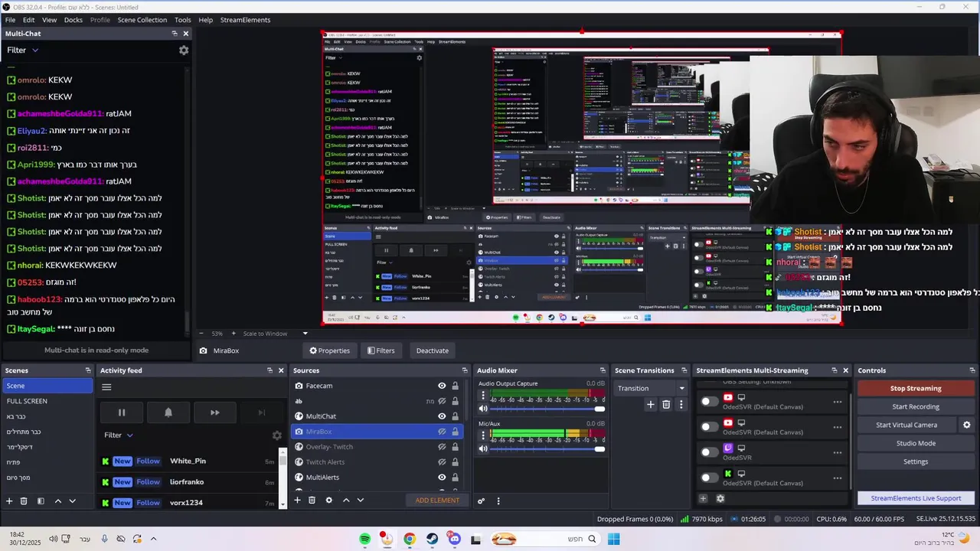980x551 pixels.
Task: Add a new scene with the plus icon
Action: [9, 501]
